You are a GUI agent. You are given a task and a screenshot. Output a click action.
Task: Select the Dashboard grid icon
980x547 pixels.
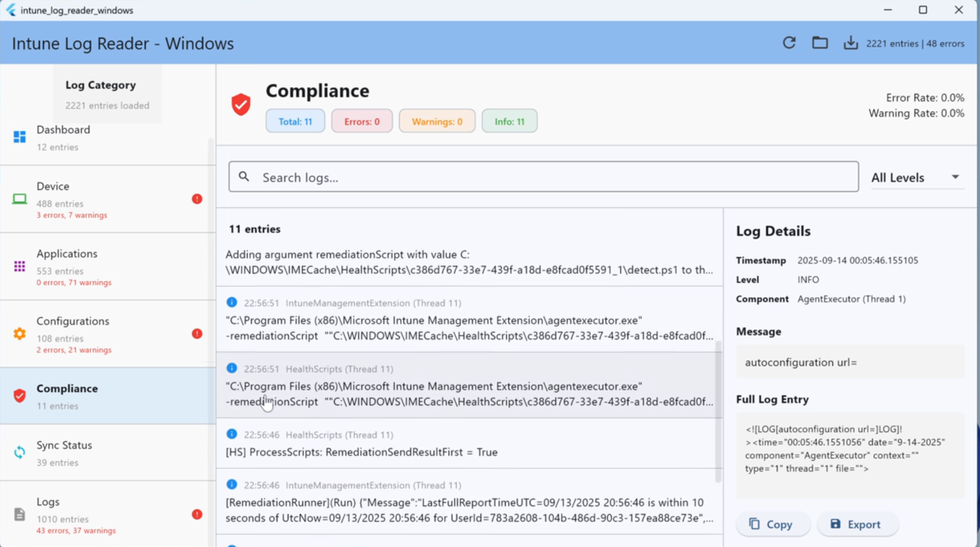(19, 136)
